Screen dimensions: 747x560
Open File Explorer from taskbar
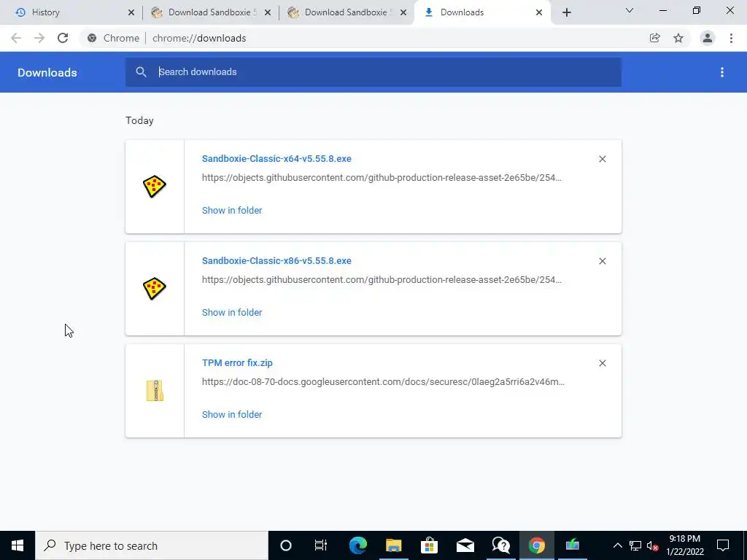click(x=393, y=545)
